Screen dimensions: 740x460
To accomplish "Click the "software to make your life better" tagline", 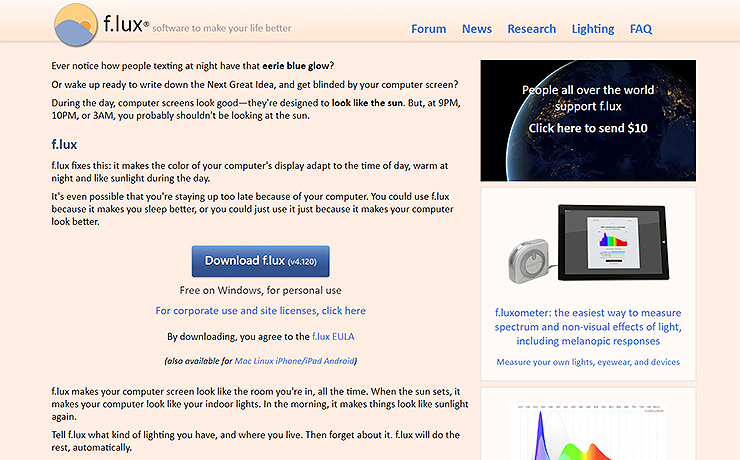I will coord(222,28).
